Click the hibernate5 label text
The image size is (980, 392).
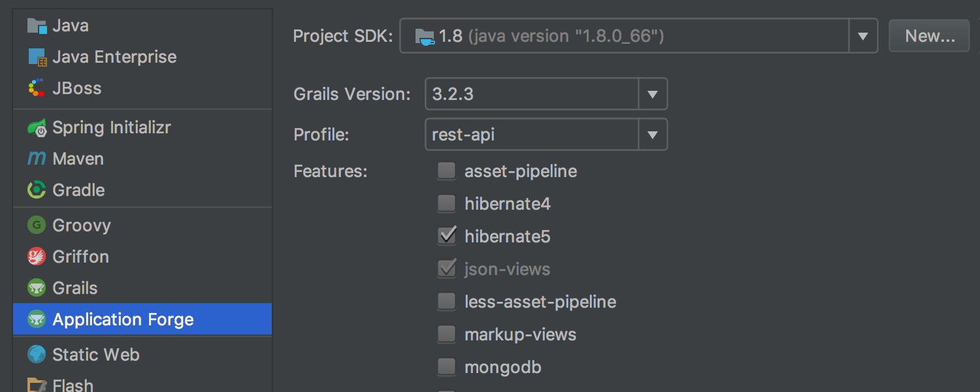(x=508, y=237)
